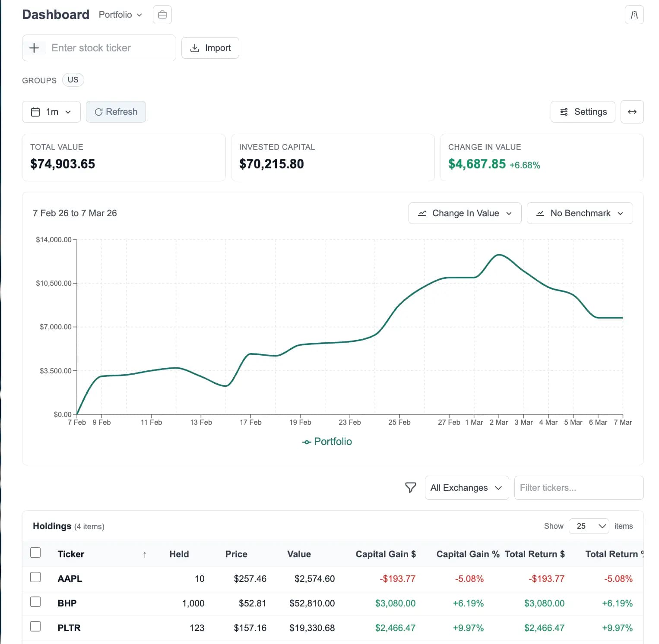Toggle the Portfolio legend below the chart
Image resolution: width=659 pixels, height=644 pixels.
(x=327, y=441)
